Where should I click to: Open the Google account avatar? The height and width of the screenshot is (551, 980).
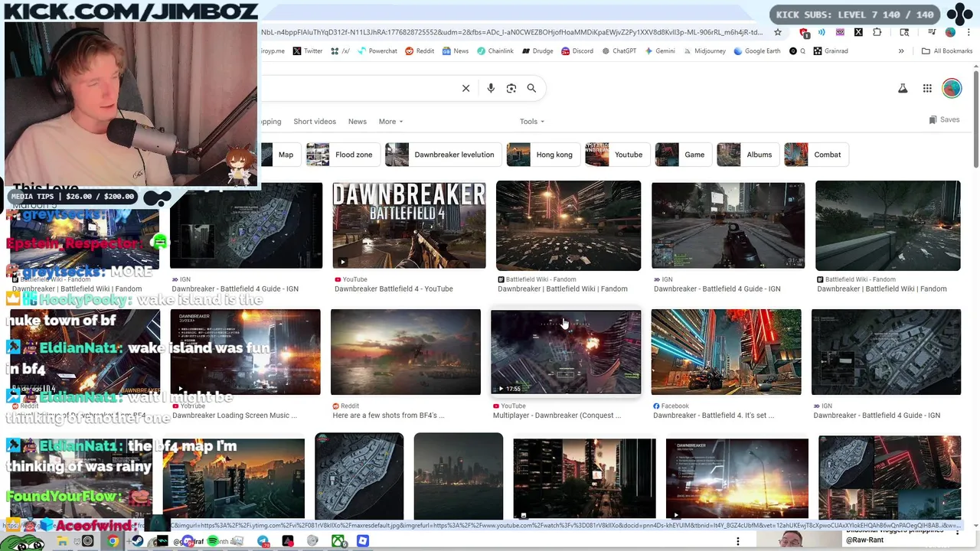click(952, 89)
